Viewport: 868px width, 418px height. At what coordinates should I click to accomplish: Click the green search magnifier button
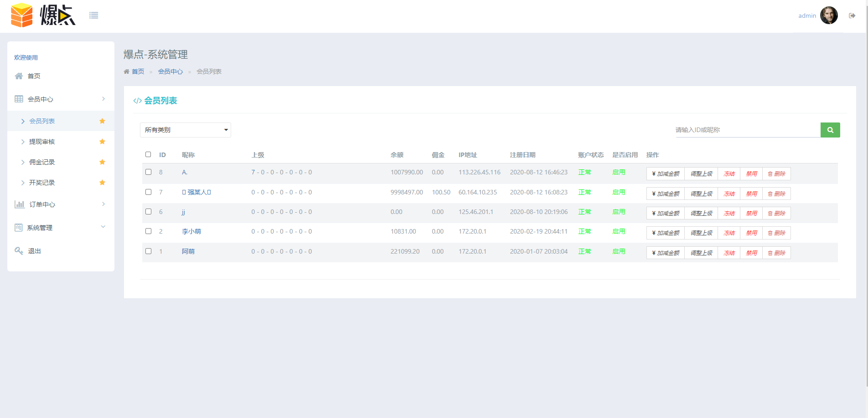[x=830, y=130]
